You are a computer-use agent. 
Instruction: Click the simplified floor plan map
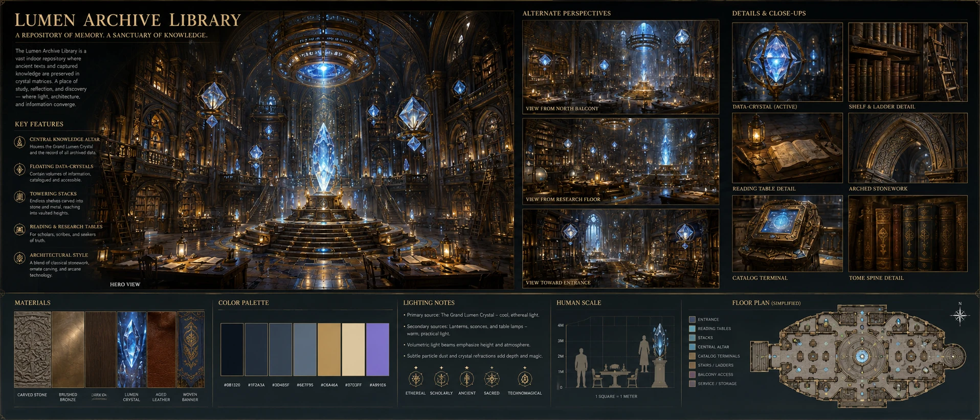[858, 356]
